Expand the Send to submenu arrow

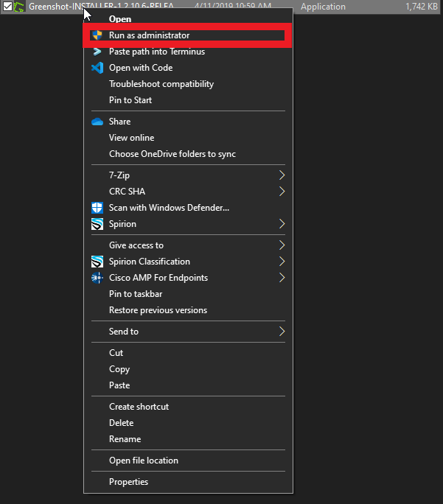click(x=282, y=332)
